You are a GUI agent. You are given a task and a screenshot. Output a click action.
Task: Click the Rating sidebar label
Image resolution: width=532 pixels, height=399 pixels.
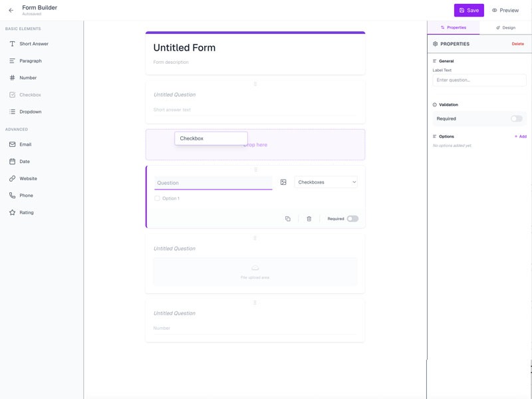point(27,212)
